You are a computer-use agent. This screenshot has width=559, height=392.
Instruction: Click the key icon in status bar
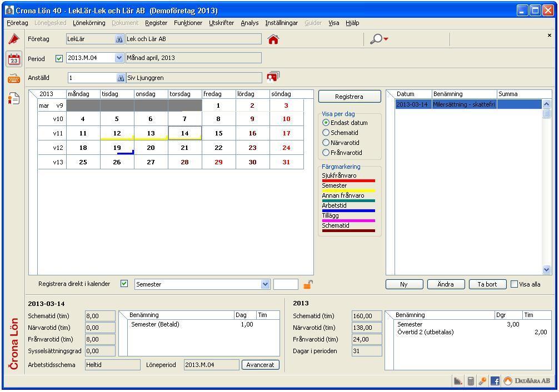click(482, 381)
